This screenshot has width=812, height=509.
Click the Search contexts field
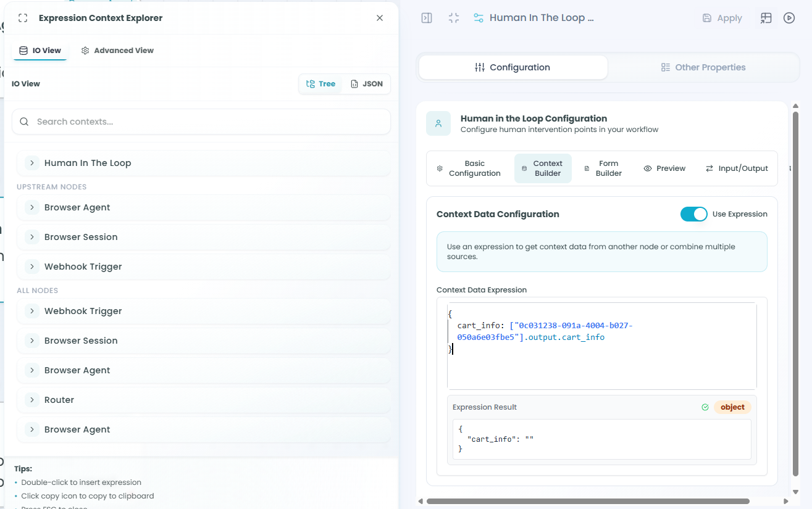(x=201, y=122)
